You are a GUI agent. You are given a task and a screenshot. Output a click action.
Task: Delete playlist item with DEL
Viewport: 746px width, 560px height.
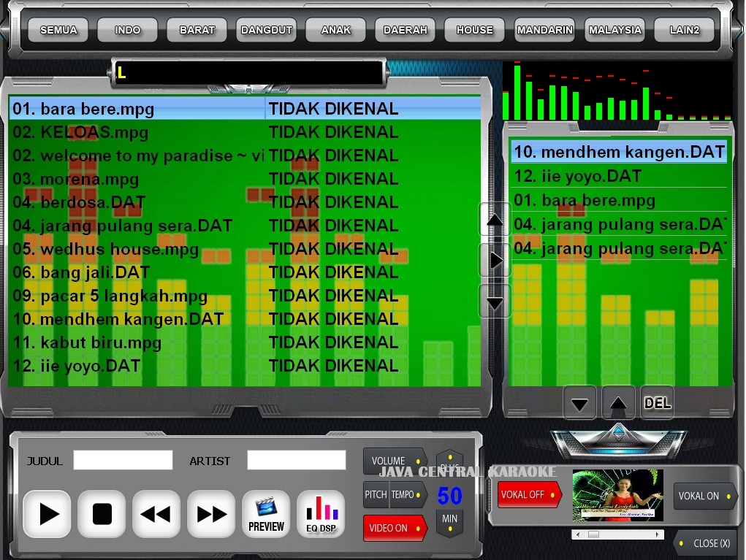pyautogui.click(x=657, y=403)
